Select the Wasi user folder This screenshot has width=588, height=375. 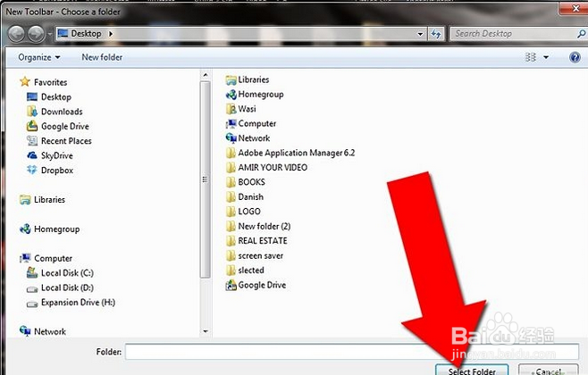point(241,109)
